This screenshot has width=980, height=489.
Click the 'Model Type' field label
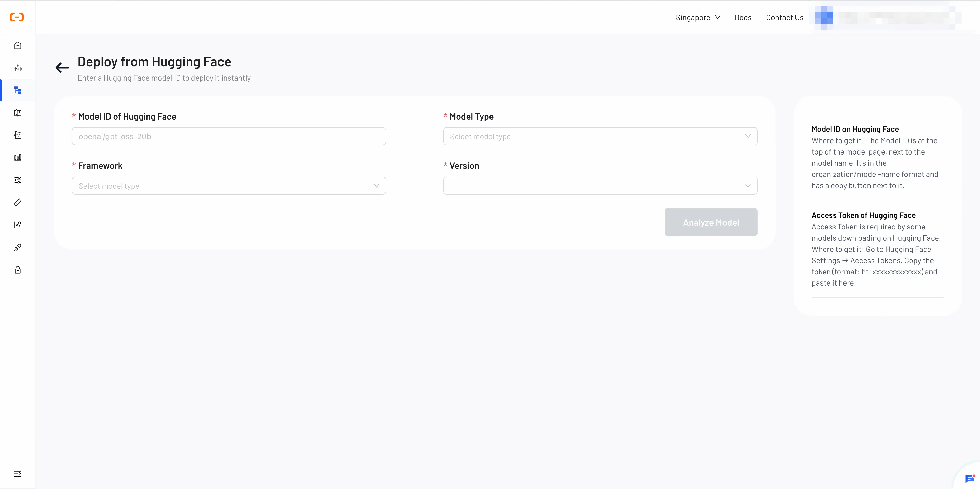pos(471,117)
